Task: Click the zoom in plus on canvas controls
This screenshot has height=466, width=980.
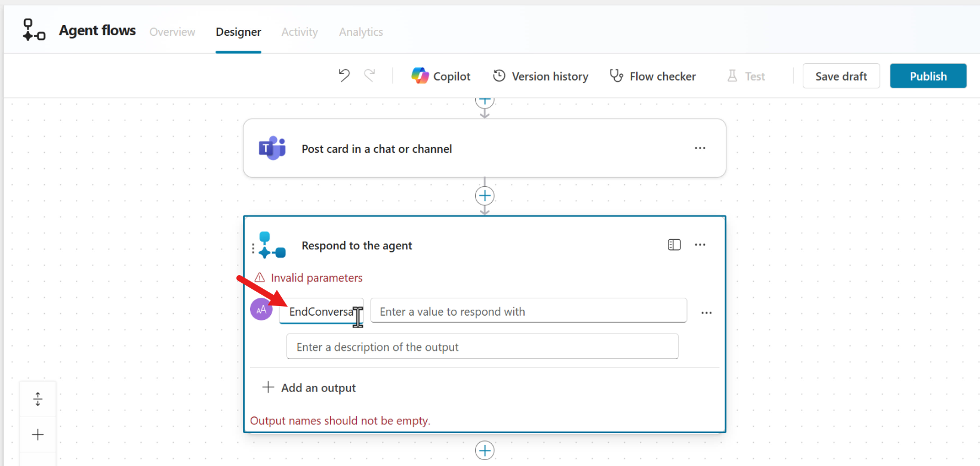Action: pyautogui.click(x=38, y=434)
